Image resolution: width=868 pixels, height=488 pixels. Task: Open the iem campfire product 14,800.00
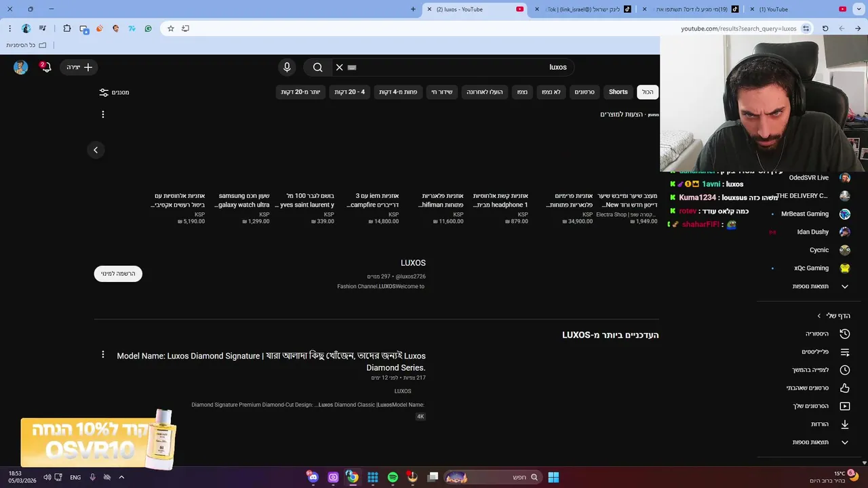[x=372, y=200]
